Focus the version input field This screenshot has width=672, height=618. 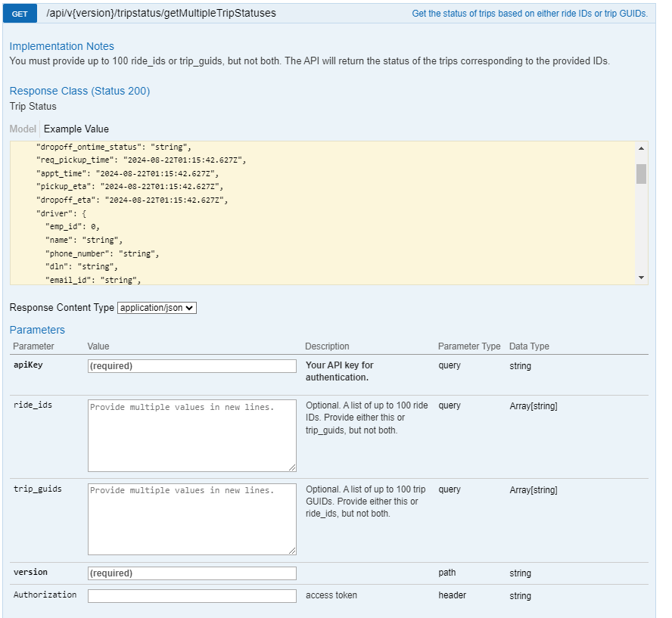click(x=192, y=573)
